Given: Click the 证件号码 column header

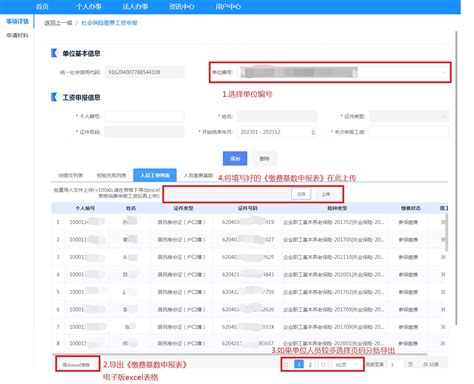Looking at the screenshot, I should [248, 208].
